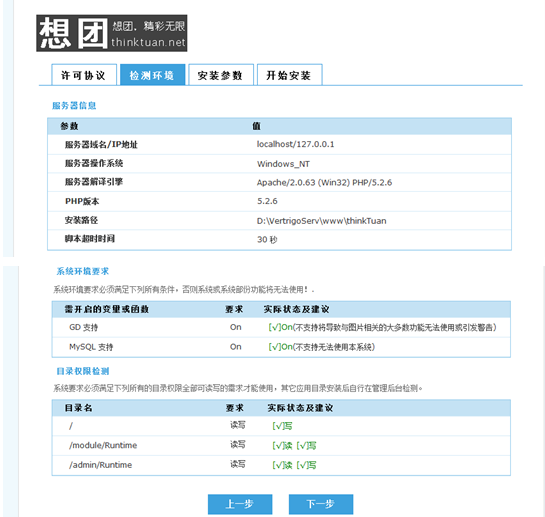The image size is (545, 517).
Task: Go to the 开始安装 tab
Action: tap(289, 75)
